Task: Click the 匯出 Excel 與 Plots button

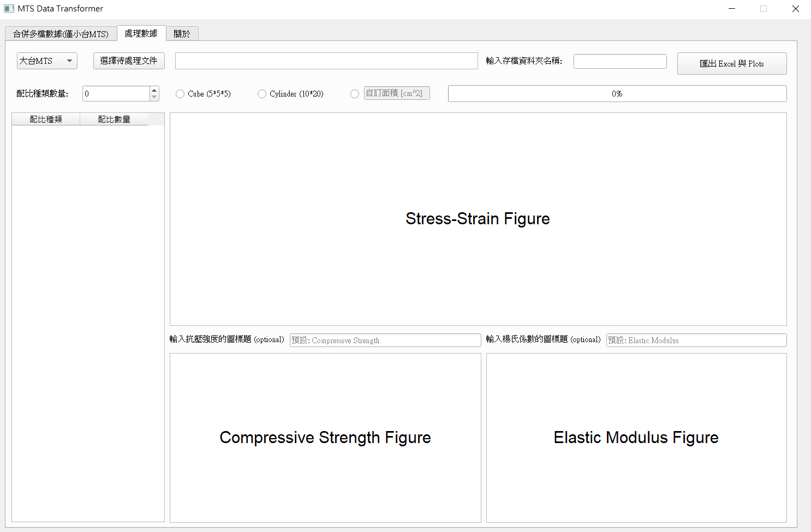Action: [x=732, y=63]
